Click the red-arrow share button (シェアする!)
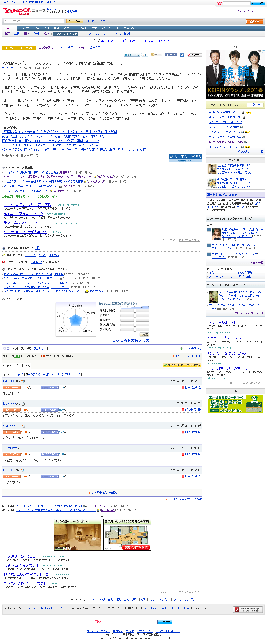 (194, 55)
